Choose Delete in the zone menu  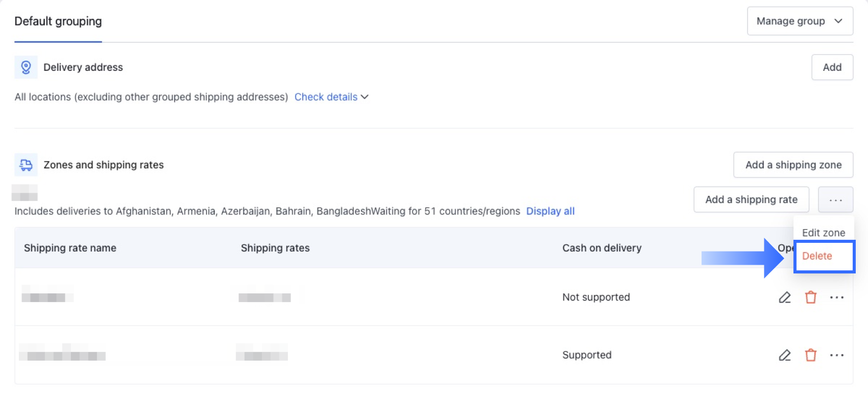[817, 256]
